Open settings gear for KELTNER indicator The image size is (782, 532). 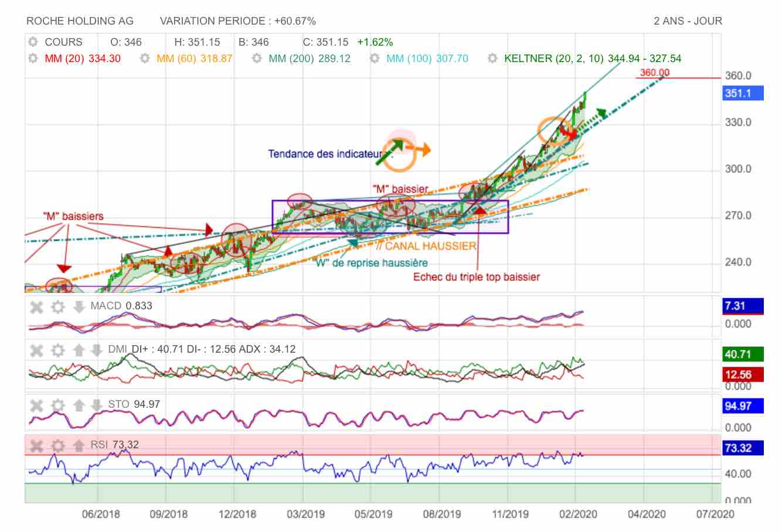click(x=492, y=59)
